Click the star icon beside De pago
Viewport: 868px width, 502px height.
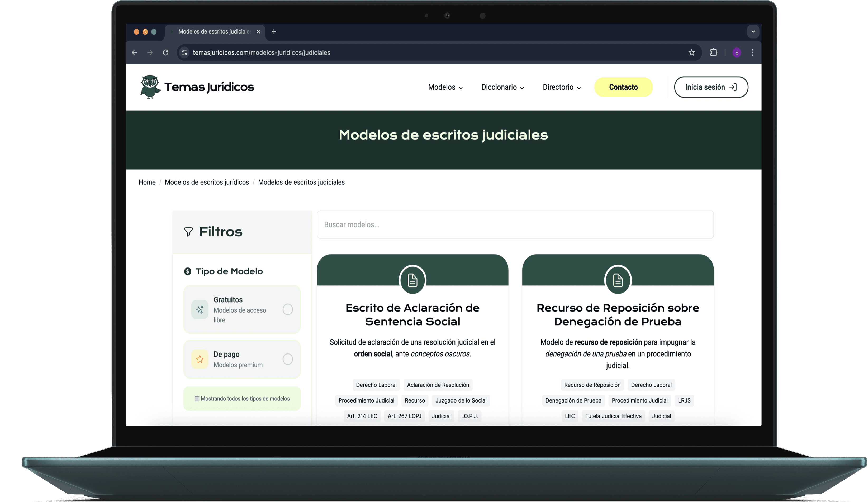pyautogui.click(x=200, y=360)
